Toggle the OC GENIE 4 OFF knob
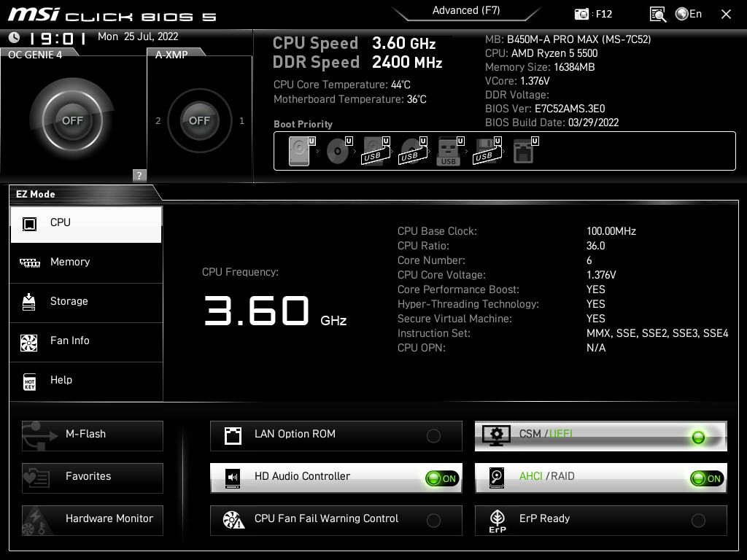The image size is (747, 560). click(72, 120)
